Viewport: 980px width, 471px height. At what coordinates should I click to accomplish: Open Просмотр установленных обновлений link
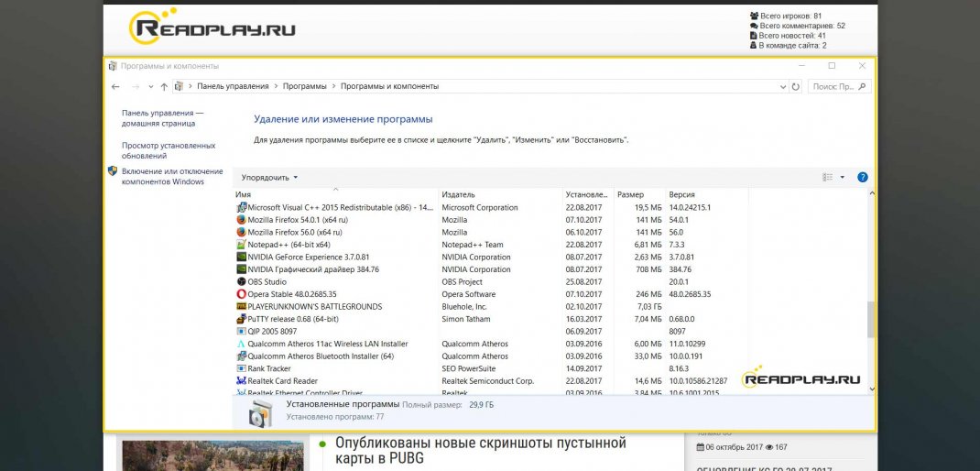169,151
